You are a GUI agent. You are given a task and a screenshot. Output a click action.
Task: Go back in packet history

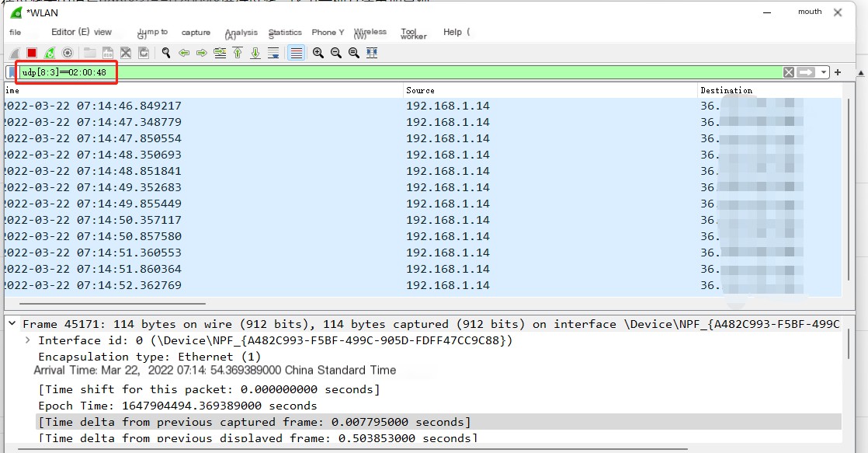[184, 53]
